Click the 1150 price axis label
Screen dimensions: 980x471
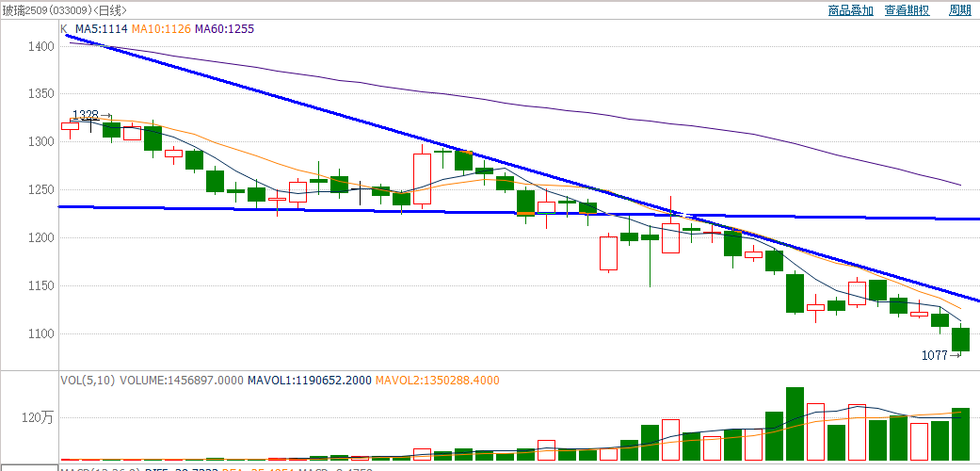coord(41,285)
